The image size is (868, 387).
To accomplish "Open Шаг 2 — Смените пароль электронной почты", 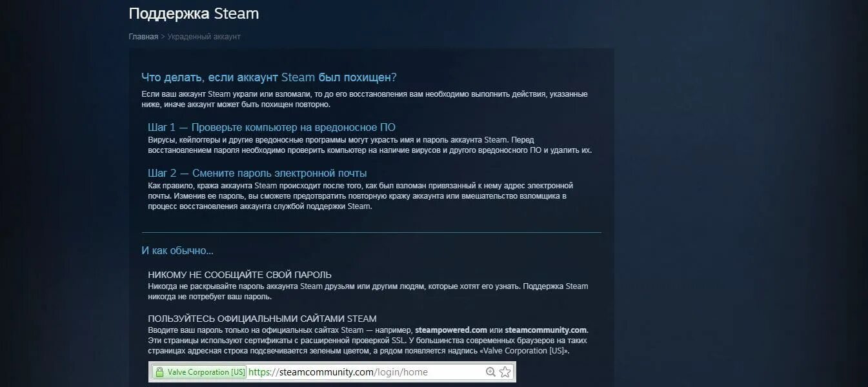I will tap(257, 173).
